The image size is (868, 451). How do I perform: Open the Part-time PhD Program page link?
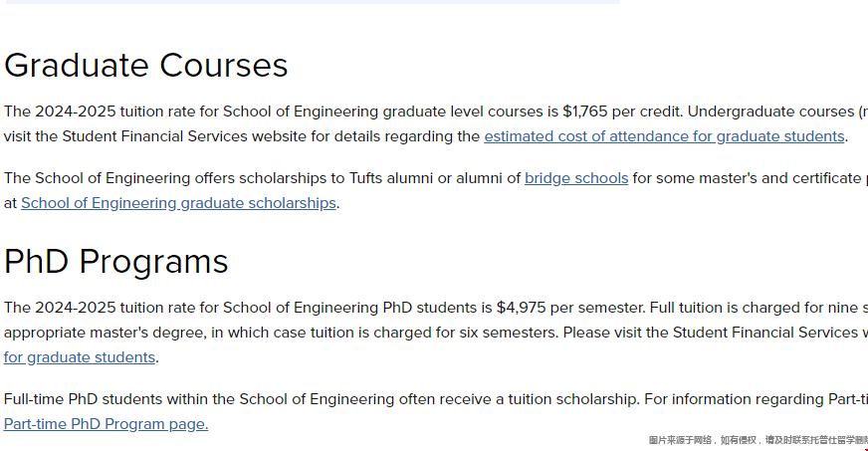tap(106, 424)
